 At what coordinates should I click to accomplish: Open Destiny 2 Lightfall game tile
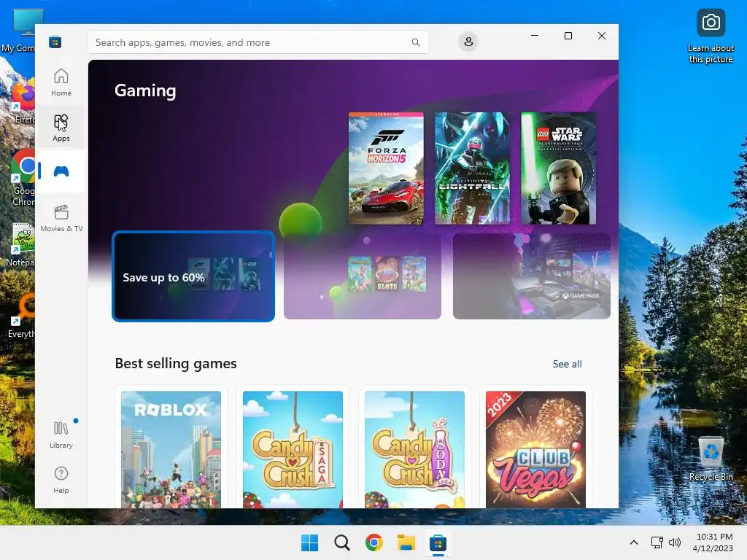pos(472,168)
